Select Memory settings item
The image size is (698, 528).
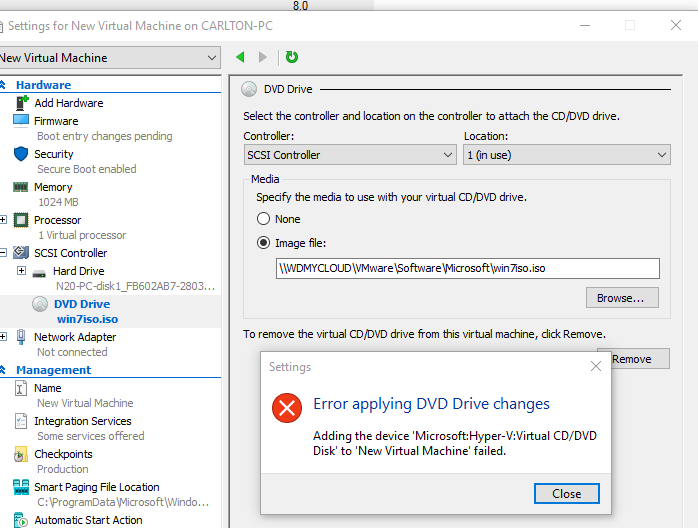click(x=53, y=187)
